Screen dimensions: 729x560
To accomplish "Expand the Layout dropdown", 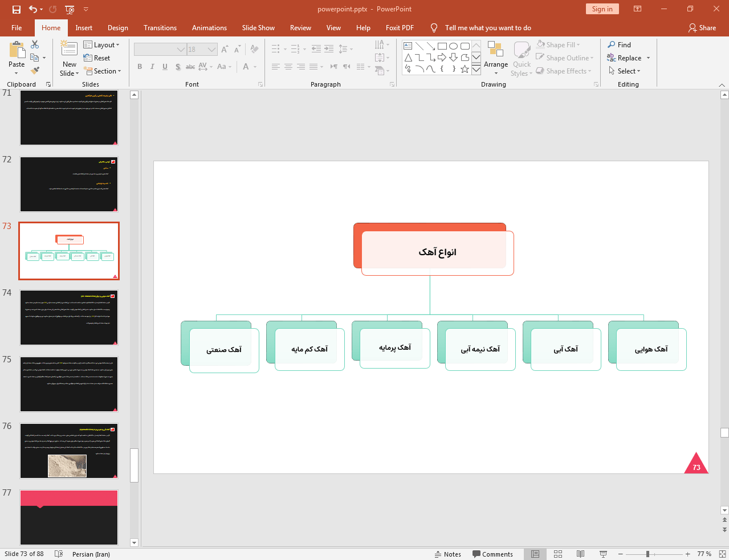I will pos(101,45).
